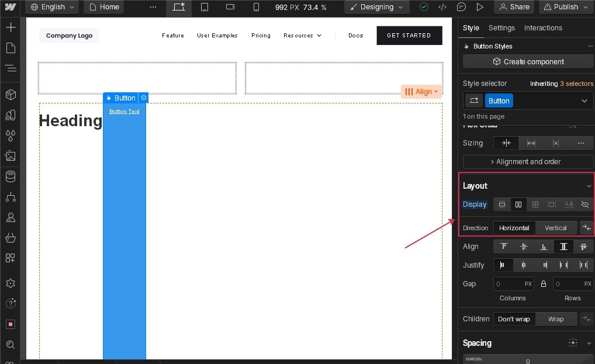This screenshot has width=595, height=364.
Task: Open the Assets image icon
Action: [x=11, y=156]
